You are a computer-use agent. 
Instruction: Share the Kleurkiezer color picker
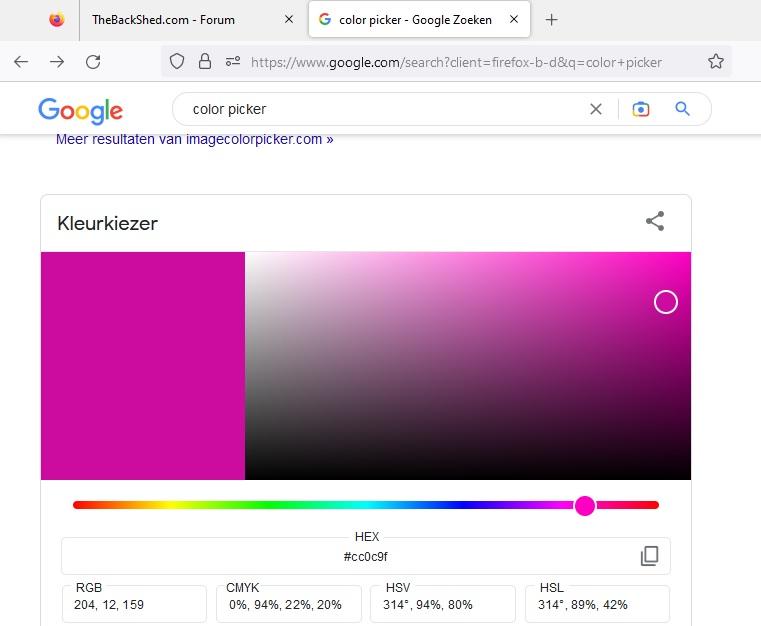point(655,222)
